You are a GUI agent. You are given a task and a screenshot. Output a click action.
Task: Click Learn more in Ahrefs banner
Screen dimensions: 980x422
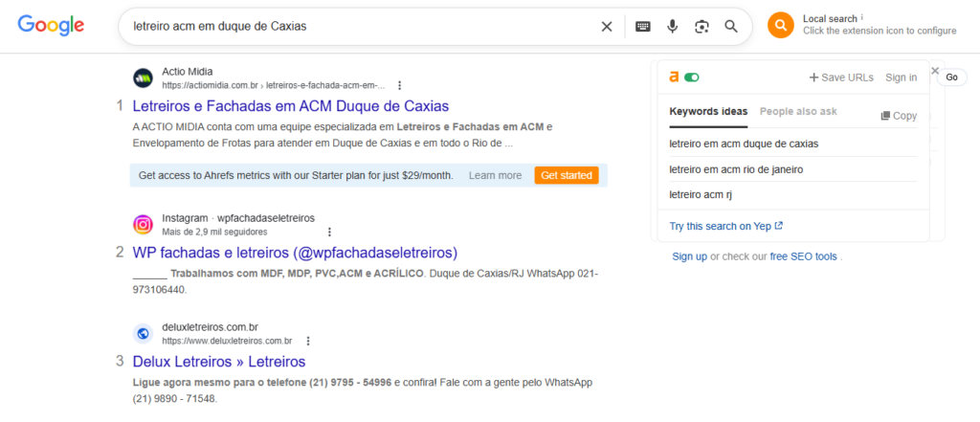coord(495,176)
